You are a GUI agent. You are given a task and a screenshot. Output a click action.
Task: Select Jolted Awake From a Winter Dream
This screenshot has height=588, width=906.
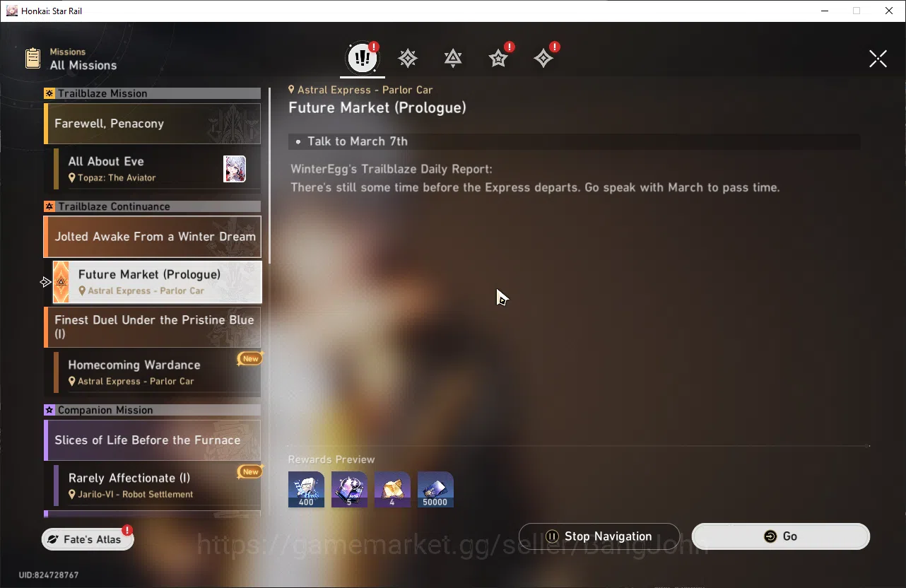[152, 237]
